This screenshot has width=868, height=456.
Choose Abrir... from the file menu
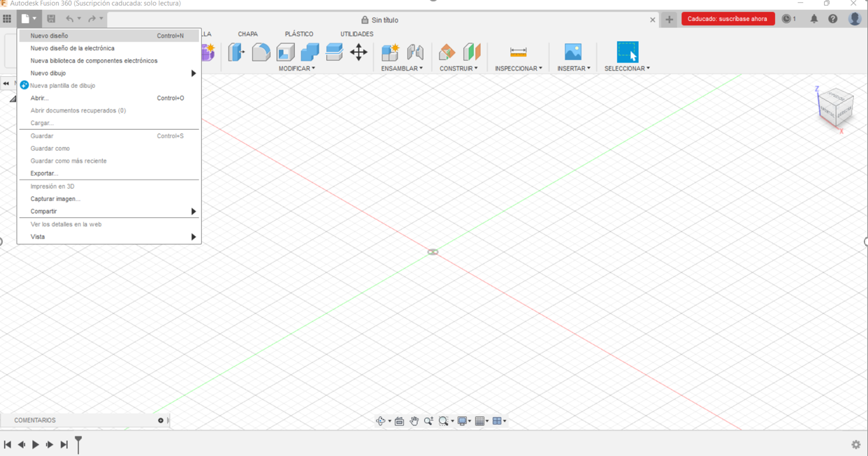pyautogui.click(x=109, y=98)
